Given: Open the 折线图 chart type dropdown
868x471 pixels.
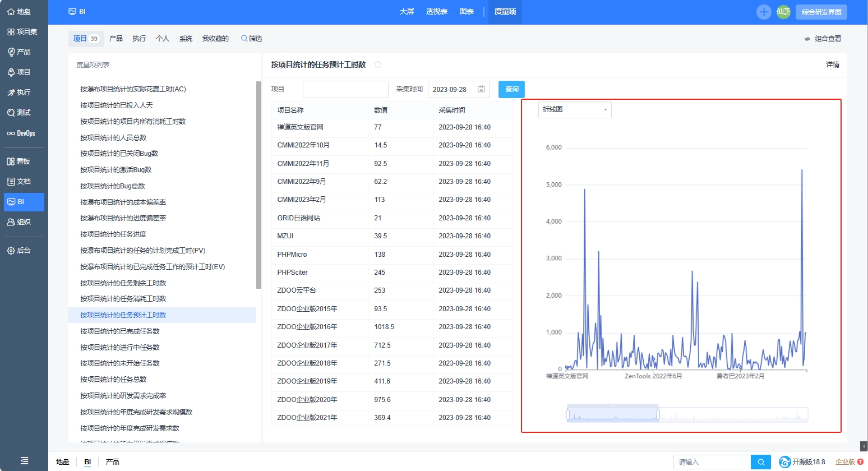Looking at the screenshot, I should point(575,109).
